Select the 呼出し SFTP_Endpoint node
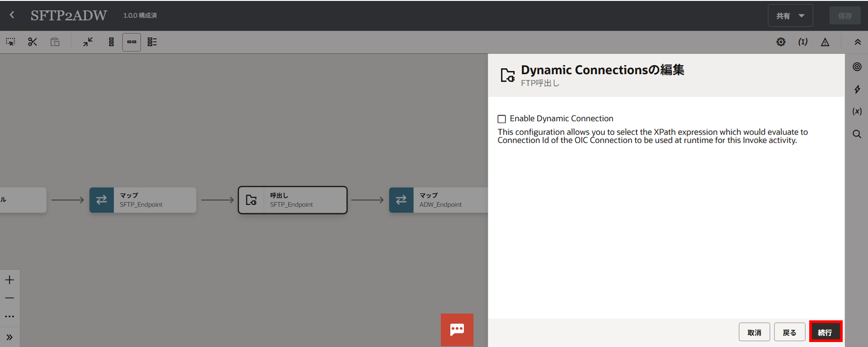 (293, 200)
